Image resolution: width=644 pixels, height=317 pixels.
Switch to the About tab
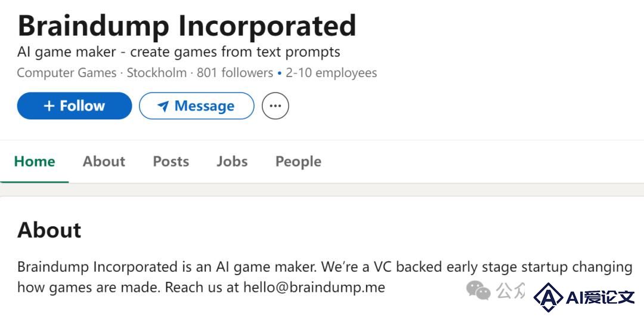(x=104, y=161)
